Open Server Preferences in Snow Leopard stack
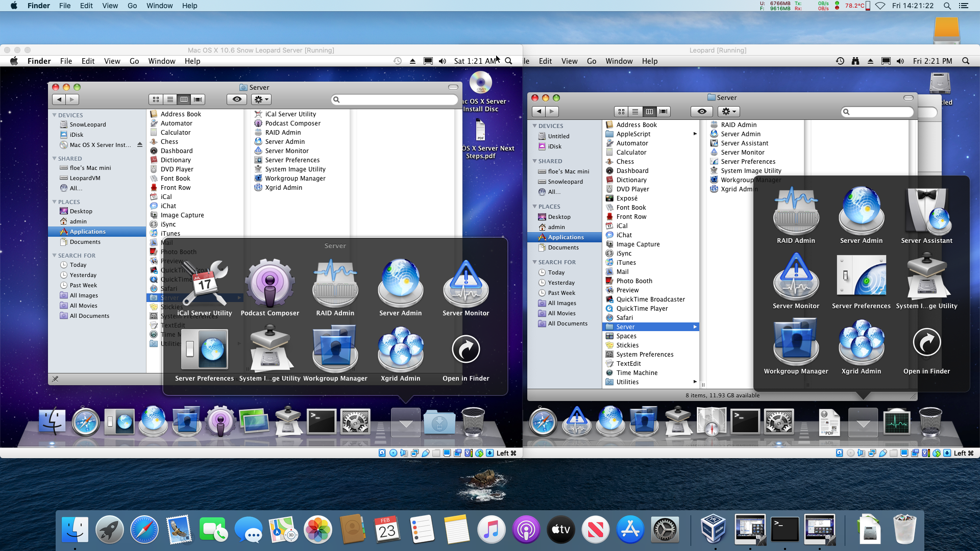 (205, 354)
